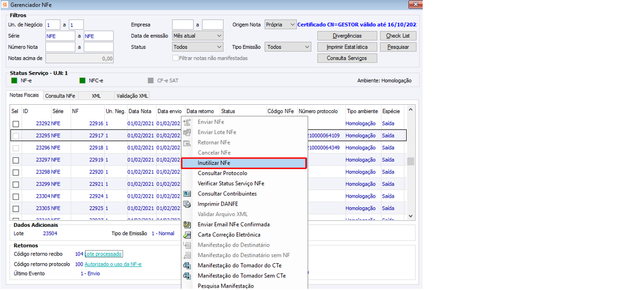
Task: Click the grid scrollbar down arrow
Action: tap(411, 216)
